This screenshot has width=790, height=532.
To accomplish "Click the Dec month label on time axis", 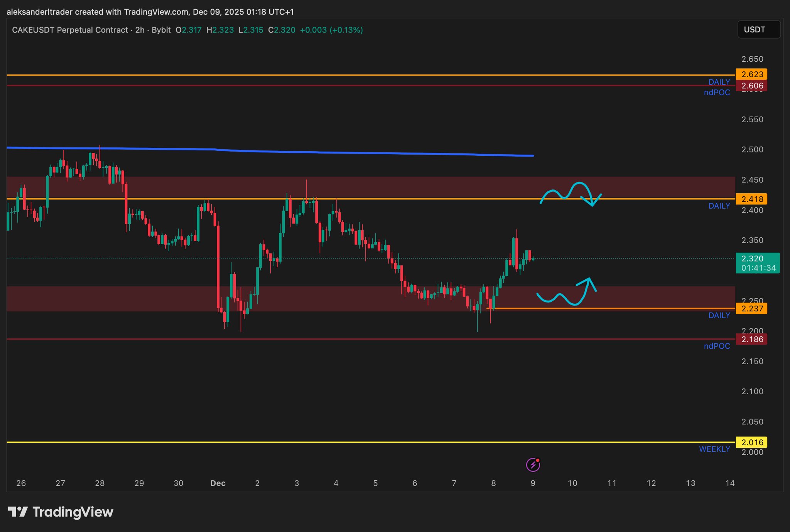I will [x=218, y=483].
